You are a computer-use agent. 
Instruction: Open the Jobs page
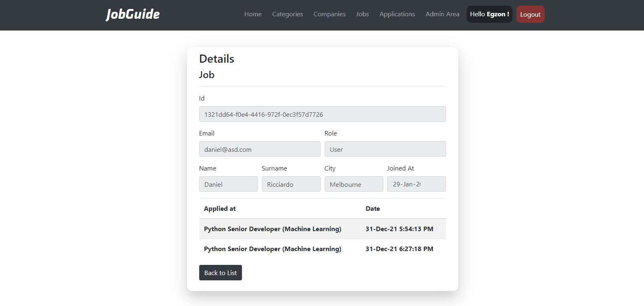click(x=362, y=14)
